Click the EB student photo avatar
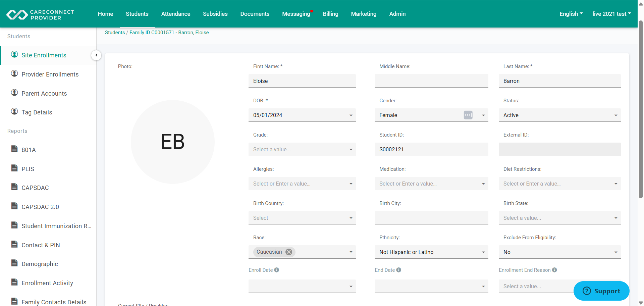The width and height of the screenshot is (644, 306). tap(173, 142)
